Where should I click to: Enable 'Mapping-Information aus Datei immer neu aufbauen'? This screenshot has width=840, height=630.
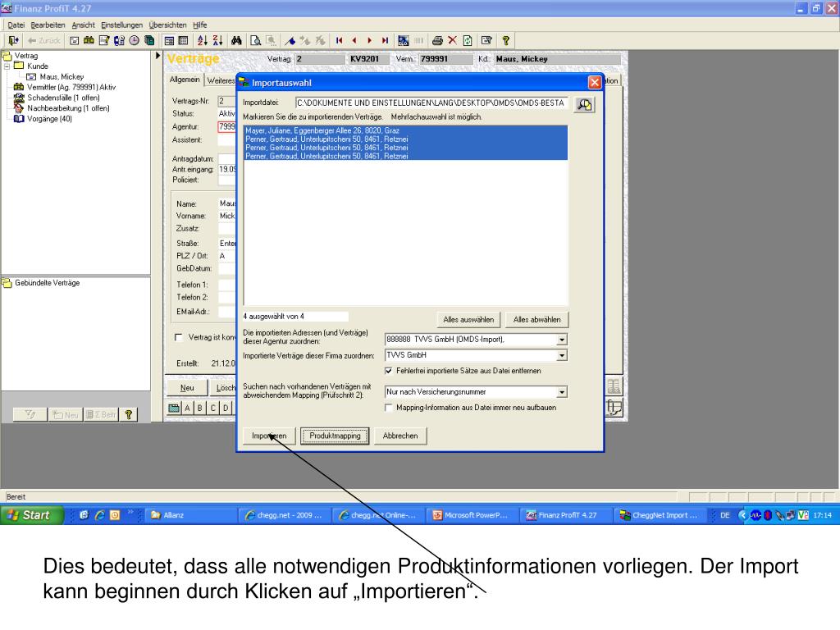pos(388,408)
